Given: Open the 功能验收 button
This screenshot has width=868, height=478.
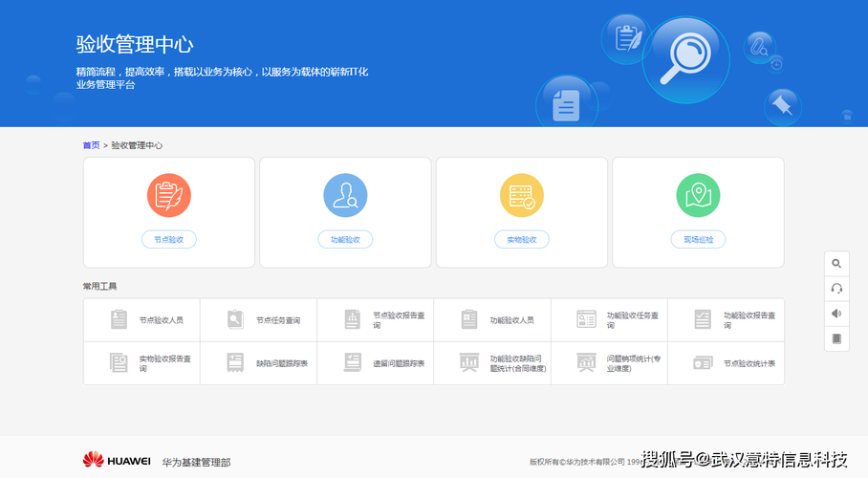Looking at the screenshot, I should (345, 239).
